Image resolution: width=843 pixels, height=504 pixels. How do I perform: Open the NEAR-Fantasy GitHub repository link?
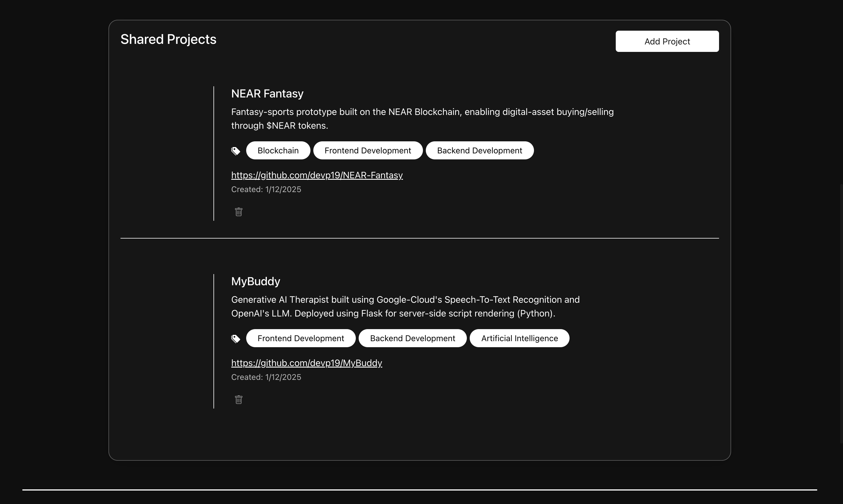click(317, 175)
